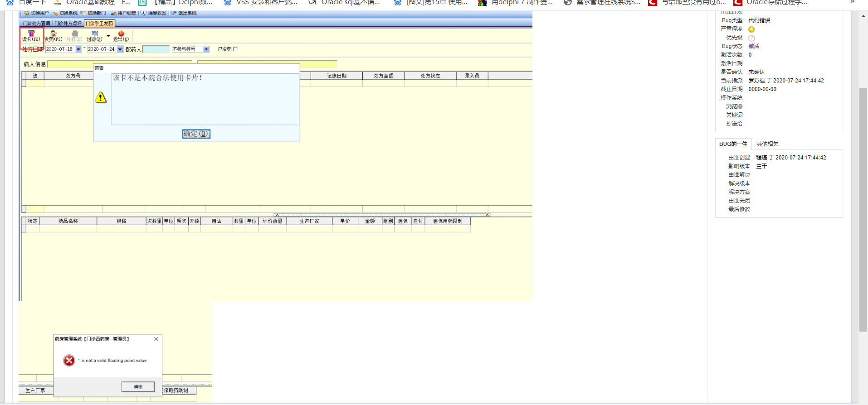Open the Oracle sql基本语 bookmark

coord(344,2)
